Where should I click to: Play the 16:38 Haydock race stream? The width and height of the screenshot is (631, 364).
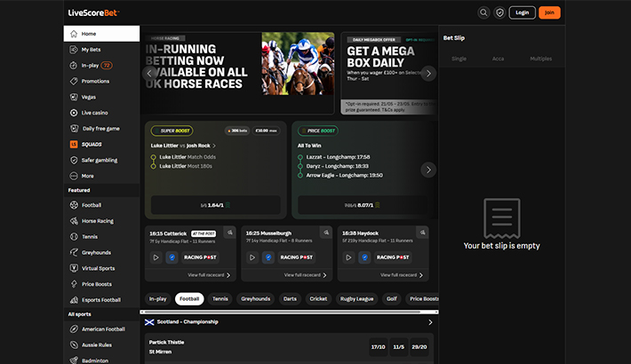point(348,257)
